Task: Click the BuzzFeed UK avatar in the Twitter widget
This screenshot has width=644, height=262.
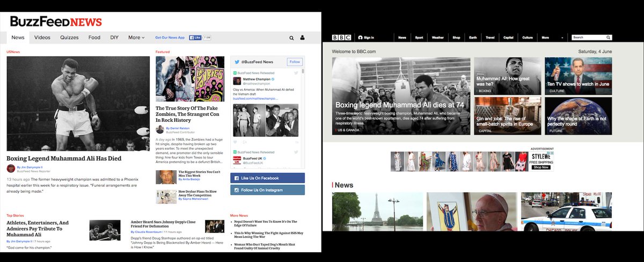Action: [237, 161]
